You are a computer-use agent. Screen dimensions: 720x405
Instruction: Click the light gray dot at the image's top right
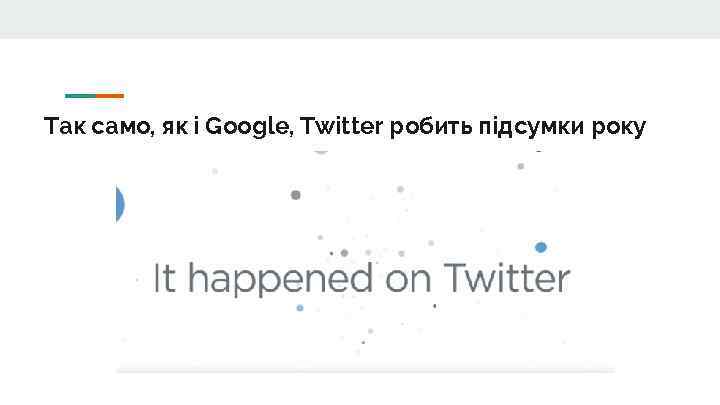520,166
